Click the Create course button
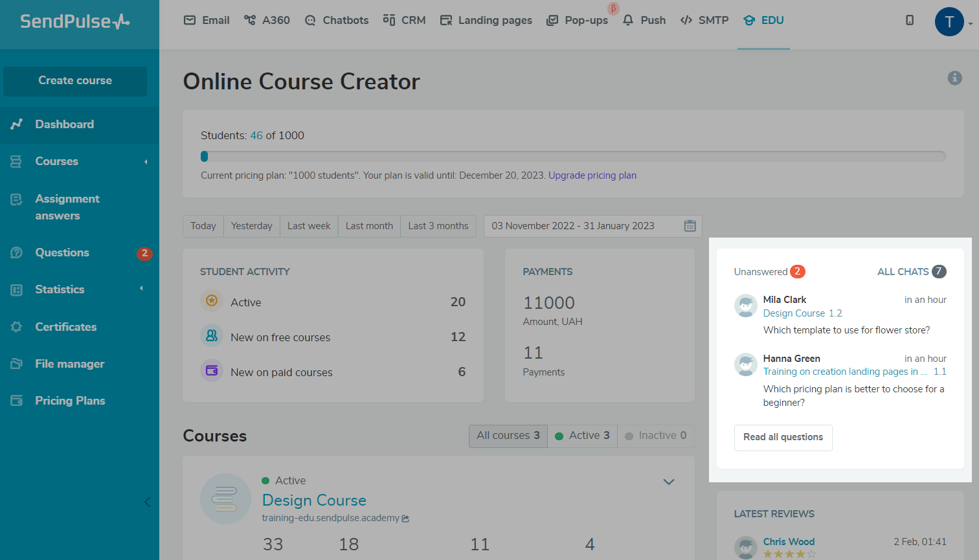This screenshot has width=979, height=560. coord(75,81)
